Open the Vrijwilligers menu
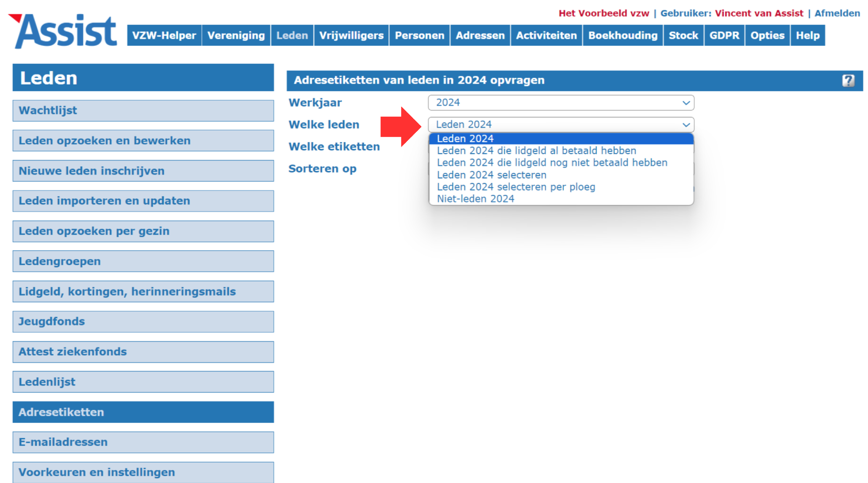 (x=351, y=35)
